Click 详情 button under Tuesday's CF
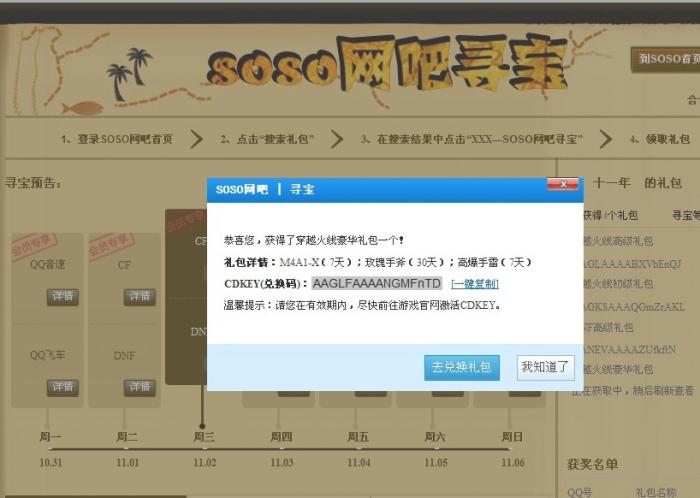This screenshot has height=498, width=700. coord(140,297)
